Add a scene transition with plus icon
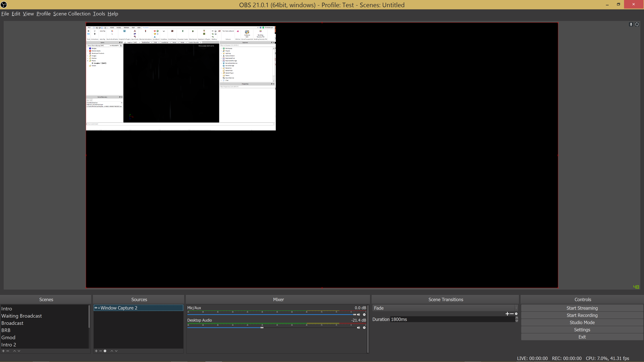 507,314
